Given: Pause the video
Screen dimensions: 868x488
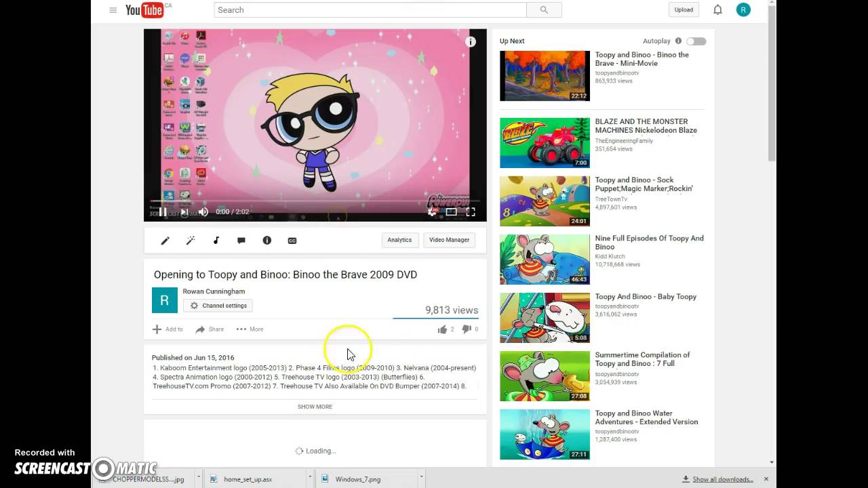Looking at the screenshot, I should [x=163, y=211].
